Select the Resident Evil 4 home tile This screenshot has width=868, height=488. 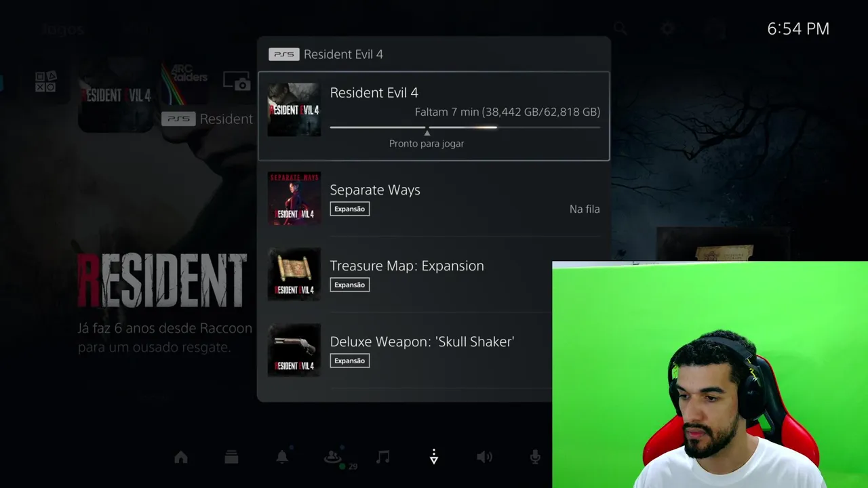116,95
